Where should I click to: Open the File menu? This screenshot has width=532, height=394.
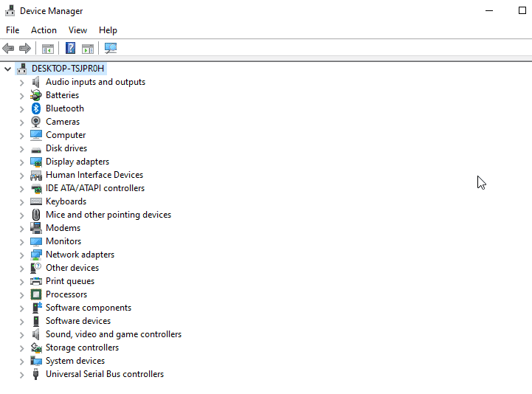pyautogui.click(x=13, y=30)
